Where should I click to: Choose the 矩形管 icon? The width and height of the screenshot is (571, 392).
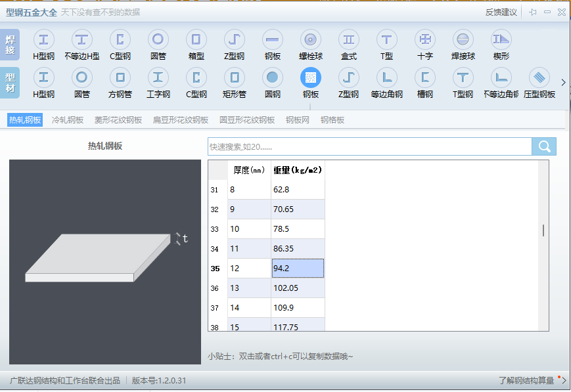(234, 77)
